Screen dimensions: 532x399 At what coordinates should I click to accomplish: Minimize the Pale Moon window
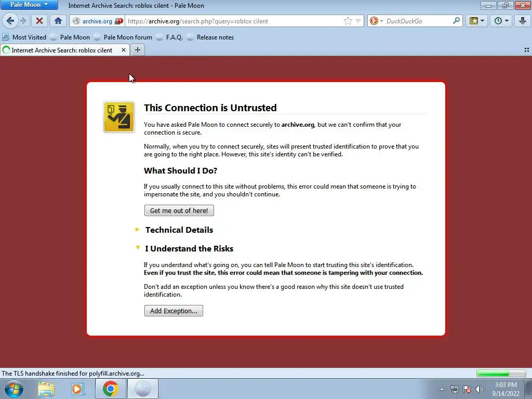click(488, 5)
